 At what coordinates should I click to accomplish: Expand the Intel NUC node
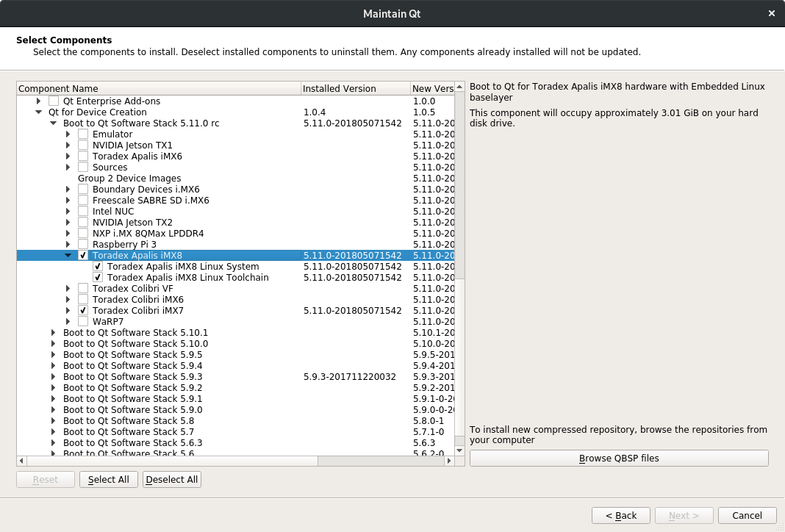click(x=68, y=211)
